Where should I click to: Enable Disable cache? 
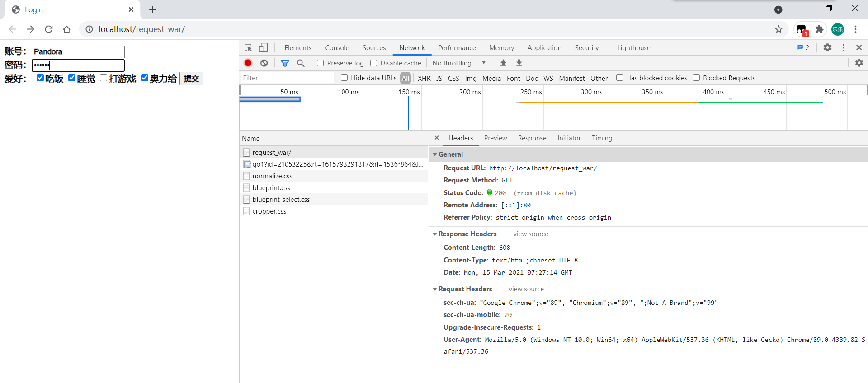tap(374, 63)
